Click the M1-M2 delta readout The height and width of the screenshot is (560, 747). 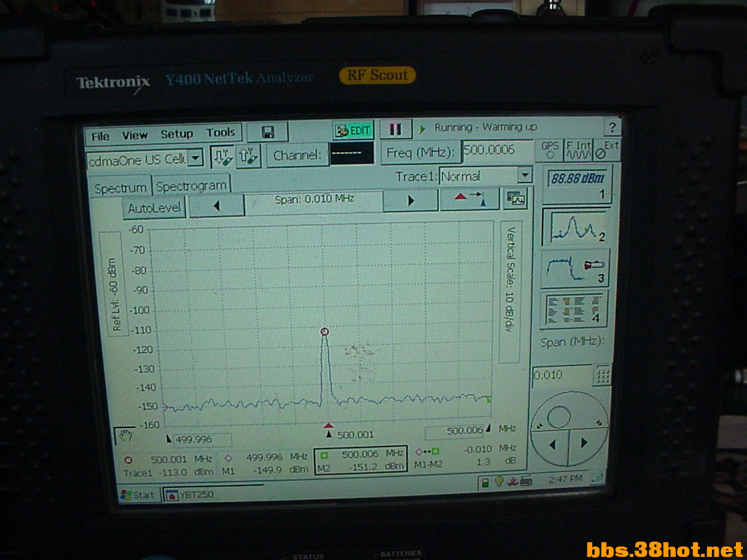tap(464, 456)
